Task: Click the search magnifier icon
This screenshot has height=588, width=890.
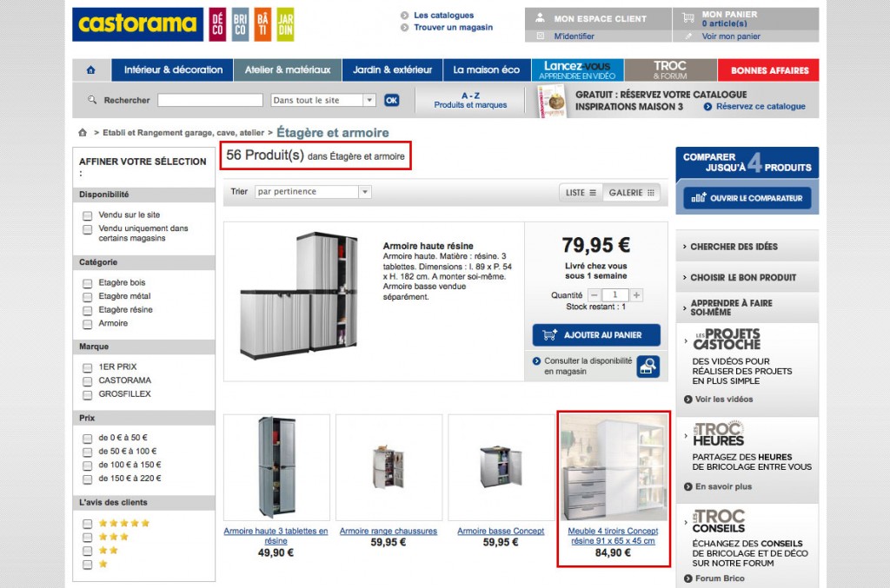Action: tap(92, 100)
